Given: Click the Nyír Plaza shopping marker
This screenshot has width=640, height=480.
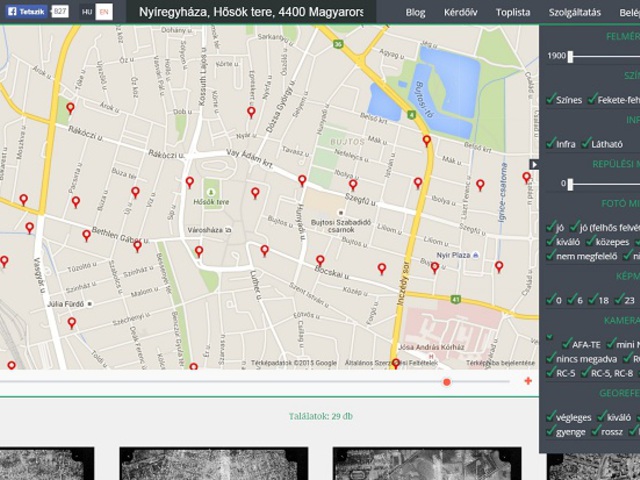Looking at the screenshot, I should coord(476,255).
